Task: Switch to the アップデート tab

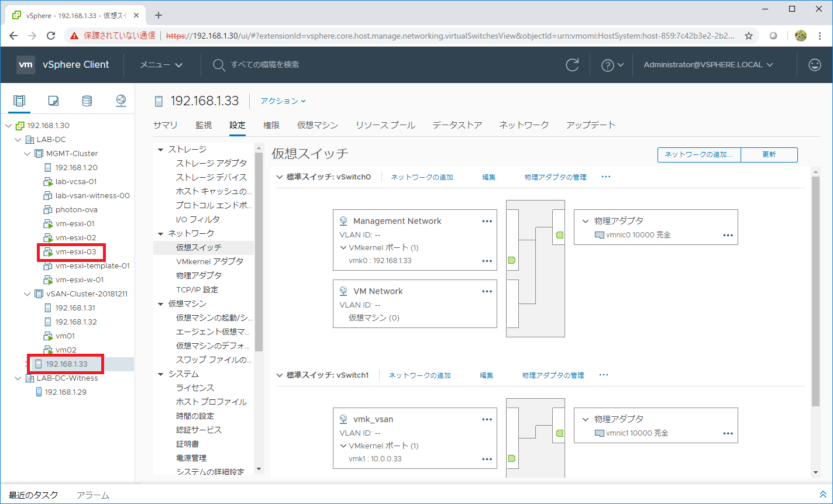Action: click(x=591, y=125)
